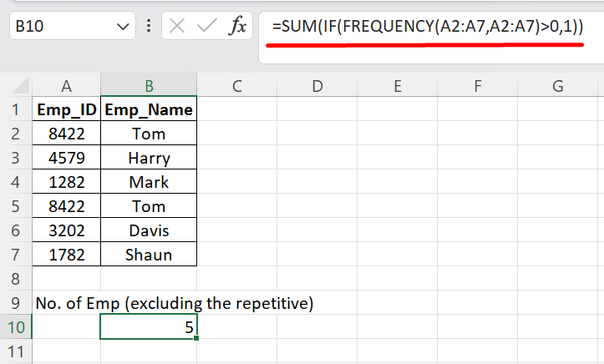Select column D header
This screenshot has width=604, height=364.
coord(317,85)
